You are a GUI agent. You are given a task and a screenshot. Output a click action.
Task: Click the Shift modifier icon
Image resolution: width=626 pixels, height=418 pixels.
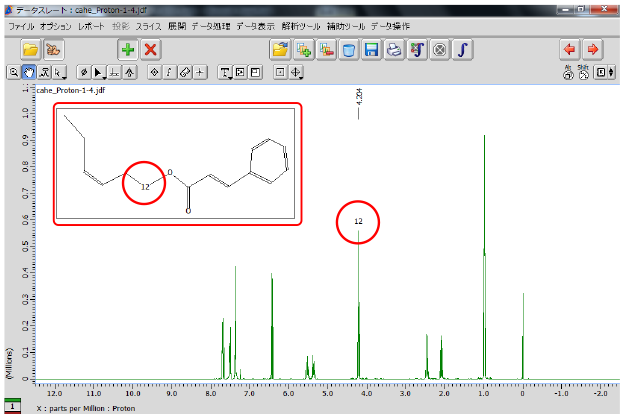584,72
